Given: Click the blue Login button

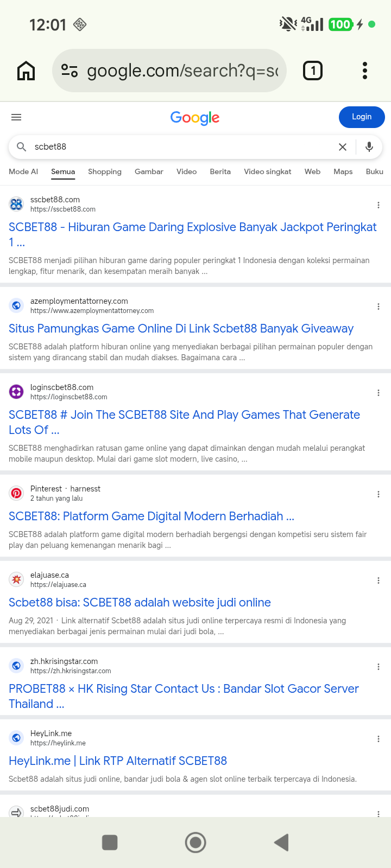Looking at the screenshot, I should pyautogui.click(x=362, y=117).
